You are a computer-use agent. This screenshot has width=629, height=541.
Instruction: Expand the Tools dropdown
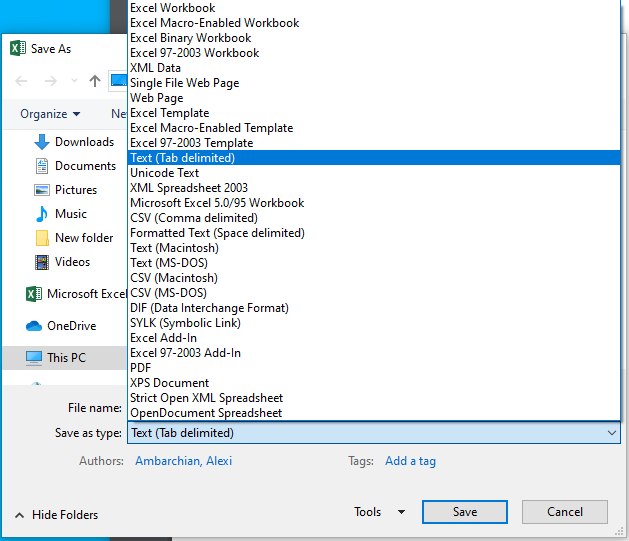[380, 512]
